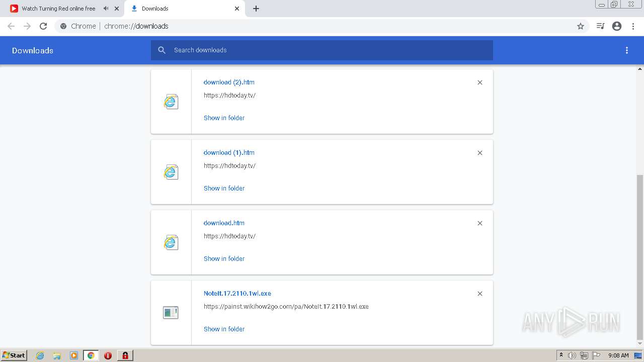Image resolution: width=644 pixels, height=362 pixels.
Task: Show hidden system tray icons
Action: [561, 355]
